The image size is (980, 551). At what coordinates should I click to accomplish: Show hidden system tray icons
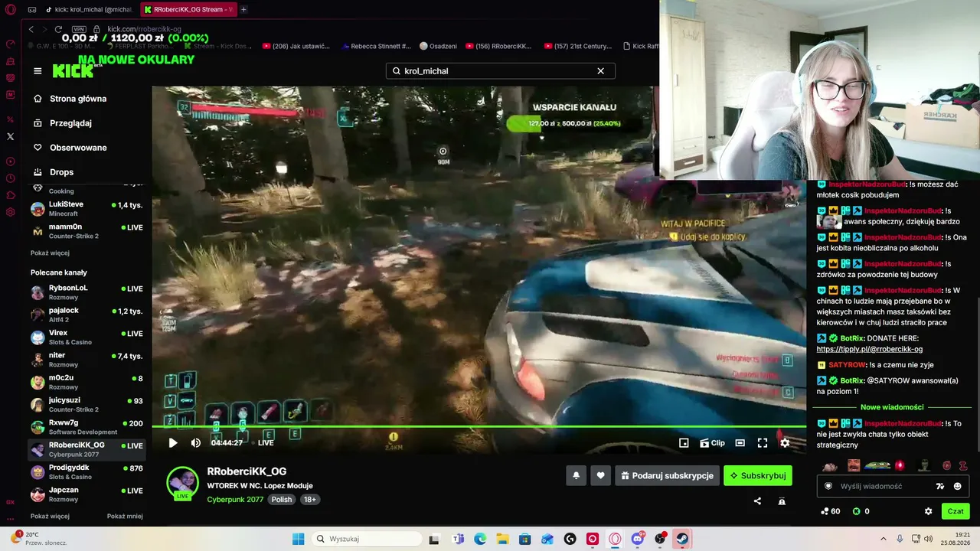(883, 539)
